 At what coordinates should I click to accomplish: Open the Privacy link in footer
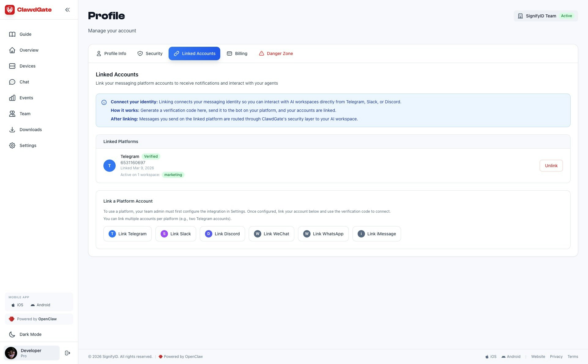556,357
